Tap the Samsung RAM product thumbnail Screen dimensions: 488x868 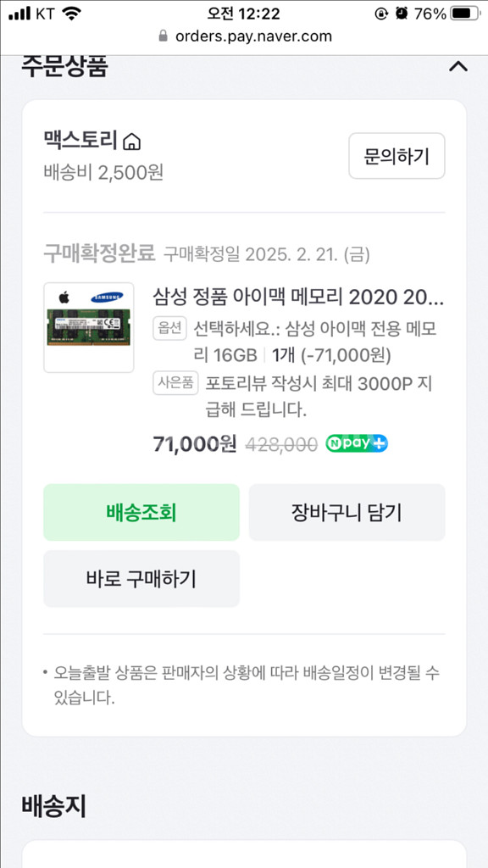point(88,326)
